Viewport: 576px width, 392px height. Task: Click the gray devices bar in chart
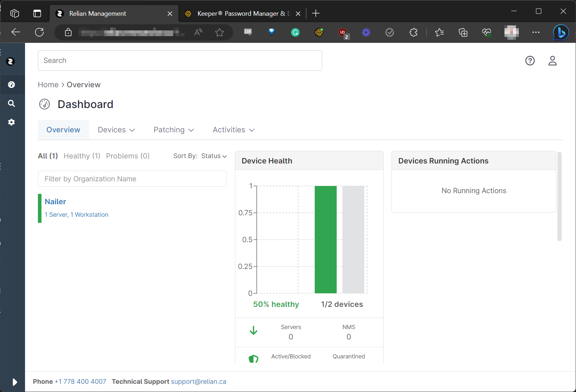(x=353, y=240)
